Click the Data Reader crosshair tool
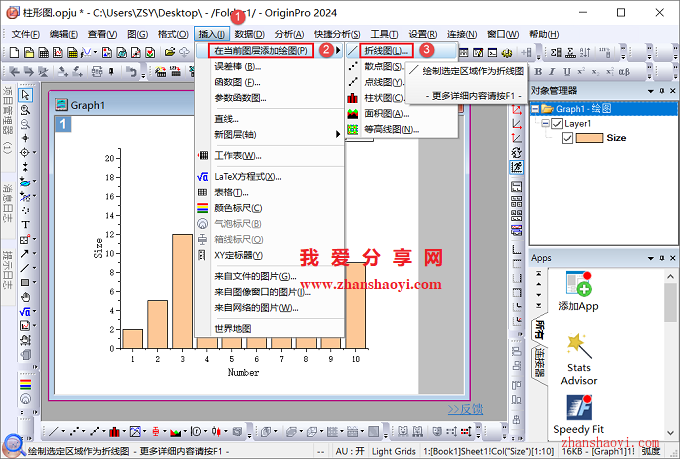This screenshot has height=459, width=680. (x=25, y=152)
